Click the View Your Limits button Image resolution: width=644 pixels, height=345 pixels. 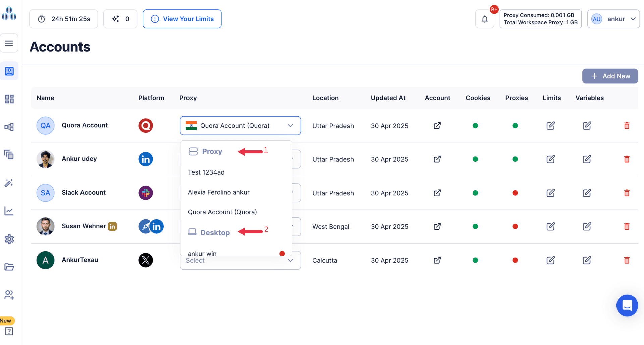click(182, 19)
